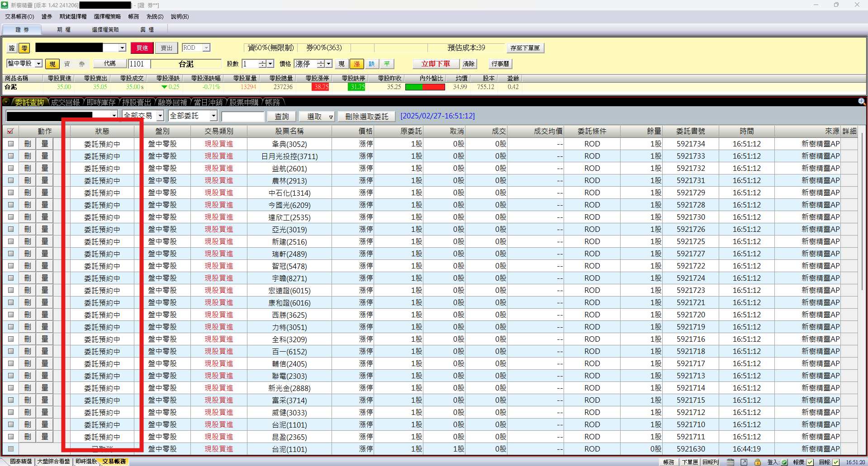Check the box for 富采(3714) order row
The width and height of the screenshot is (868, 466).
11,400
